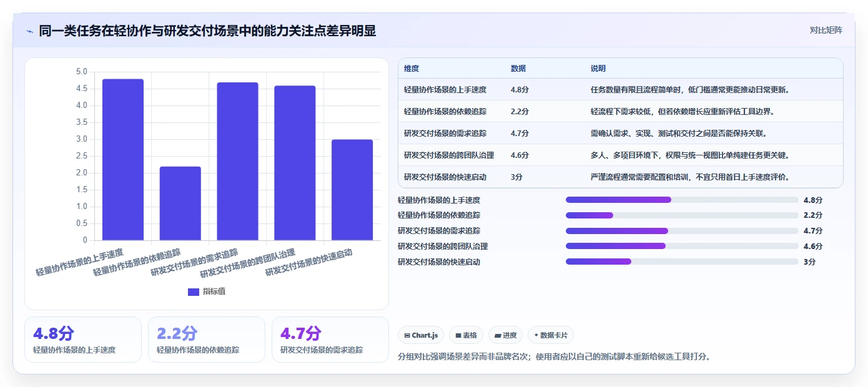The width and height of the screenshot is (868, 387).
Task: Click table cell 研发交付场景的快速启动 in 维度 column
Action: (445, 177)
